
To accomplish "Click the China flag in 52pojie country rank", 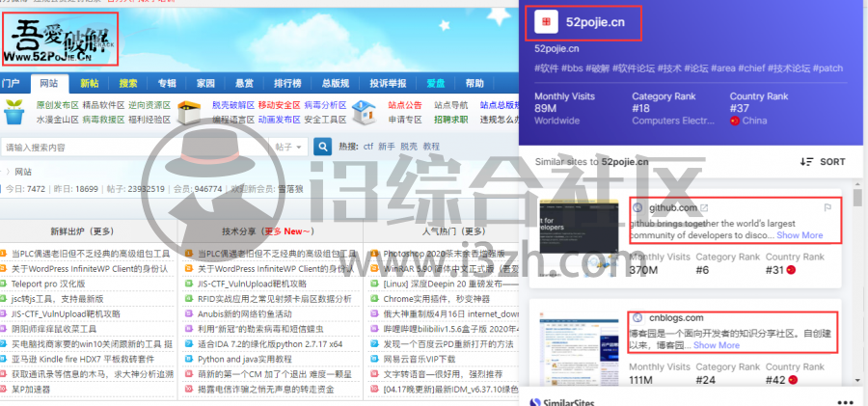I will [735, 121].
